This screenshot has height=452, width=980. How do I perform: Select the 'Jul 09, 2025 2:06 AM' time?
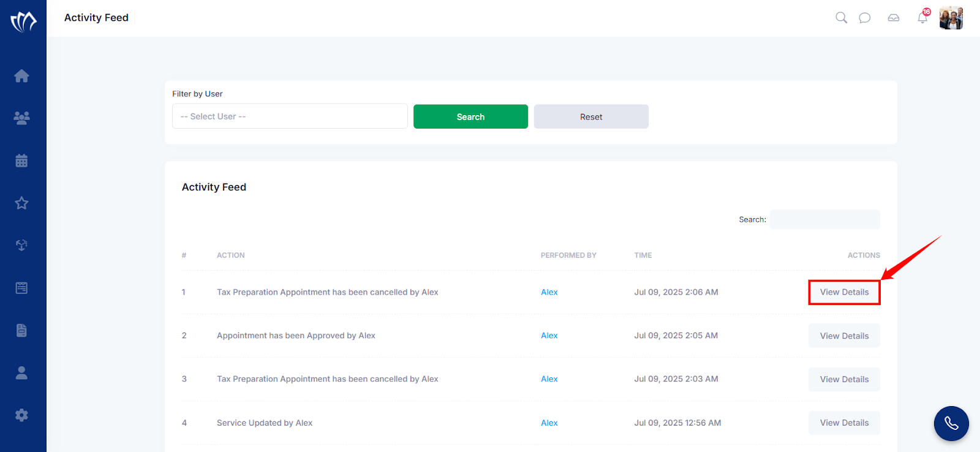coord(676,292)
